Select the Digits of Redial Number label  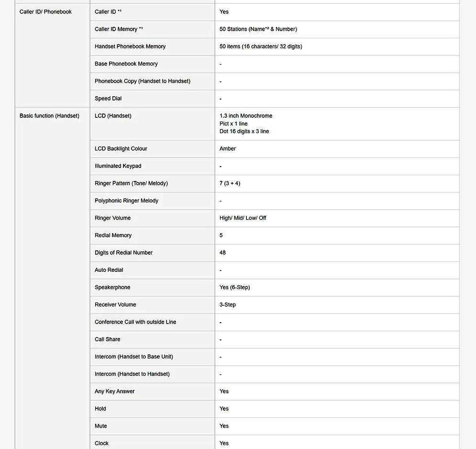click(x=123, y=252)
